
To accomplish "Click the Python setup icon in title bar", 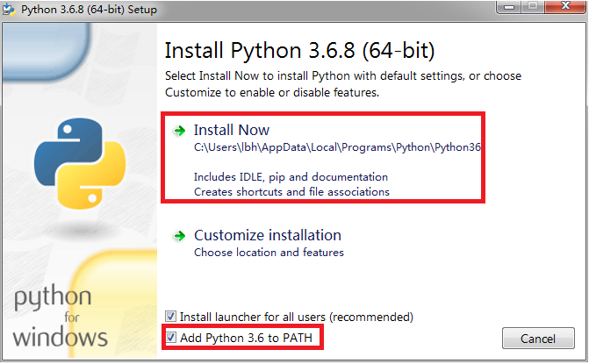I will pyautogui.click(x=9, y=10).
